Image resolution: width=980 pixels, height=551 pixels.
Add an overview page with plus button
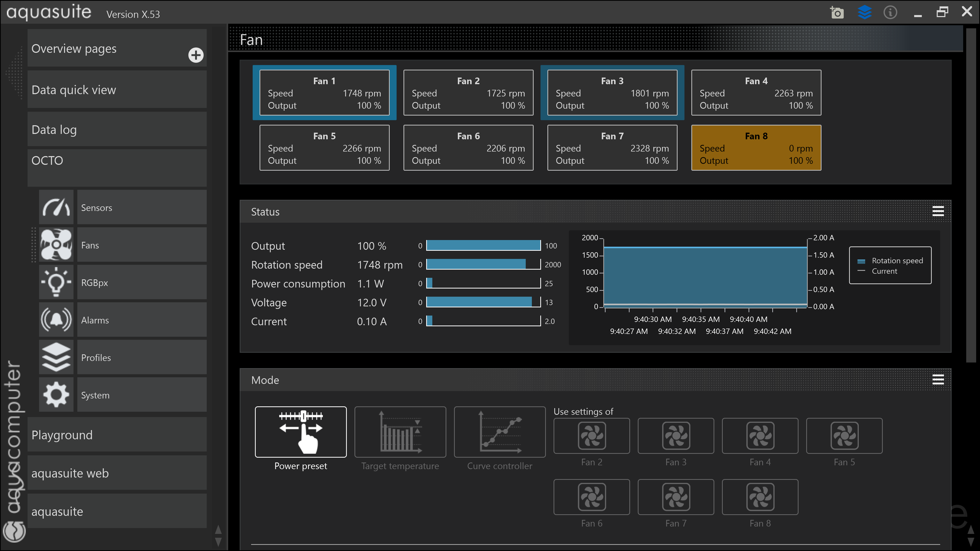click(195, 55)
